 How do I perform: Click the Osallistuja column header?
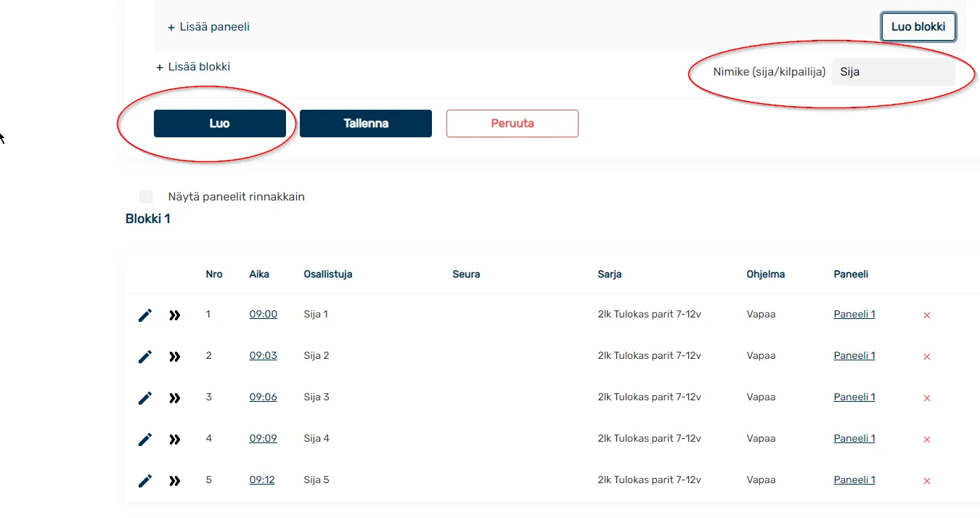point(328,275)
